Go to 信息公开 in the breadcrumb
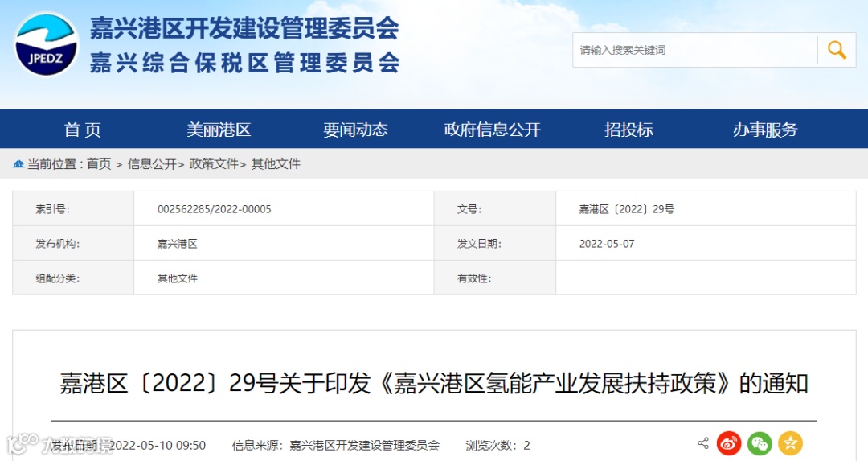 coord(152,163)
